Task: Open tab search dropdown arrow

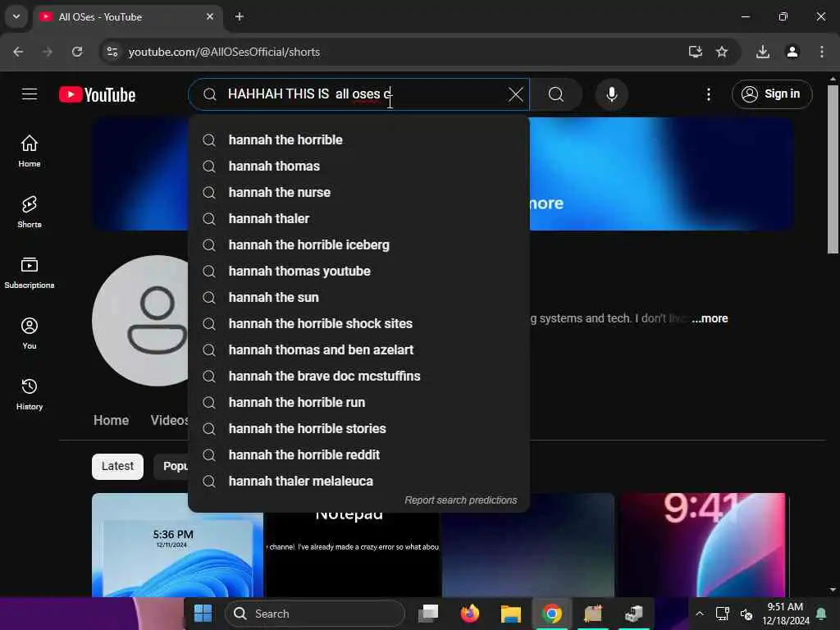Action: pos(16,16)
